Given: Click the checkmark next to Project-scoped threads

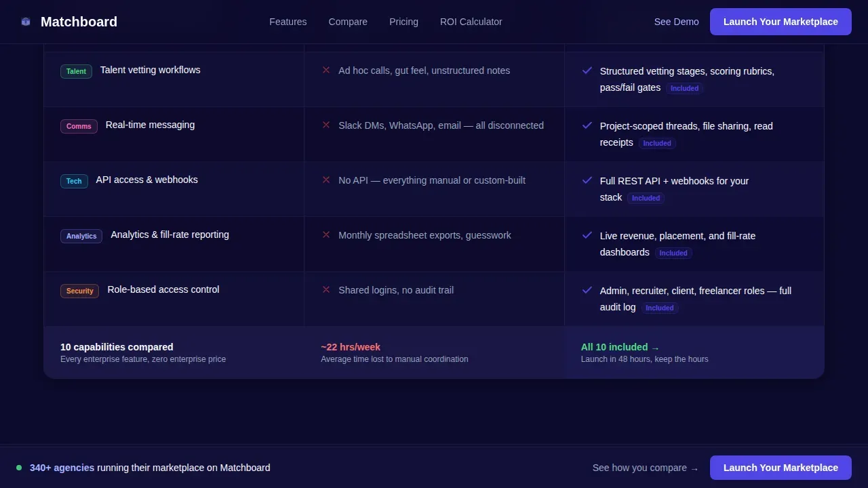Looking at the screenshot, I should [587, 125].
